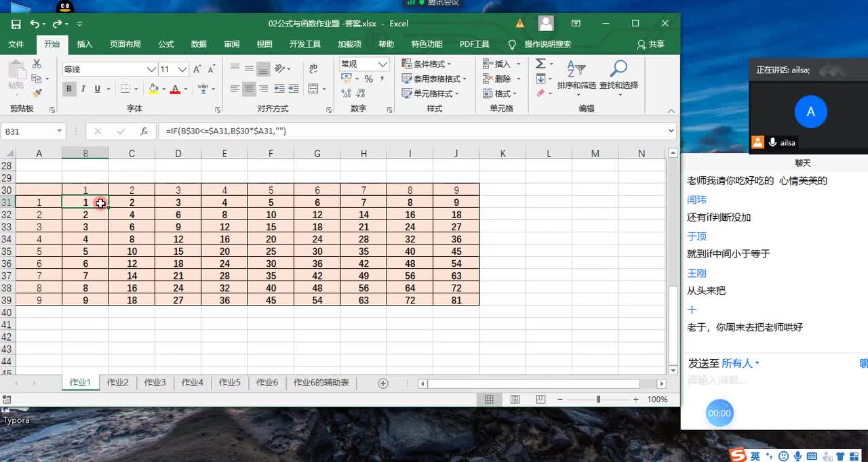Click the 粘贴 paste button

point(16,75)
